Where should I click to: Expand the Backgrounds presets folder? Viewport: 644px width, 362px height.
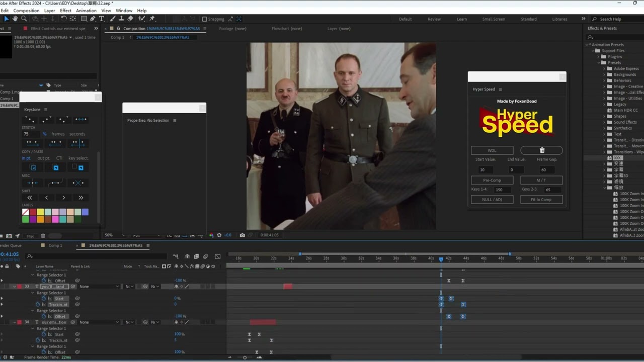[605, 74]
